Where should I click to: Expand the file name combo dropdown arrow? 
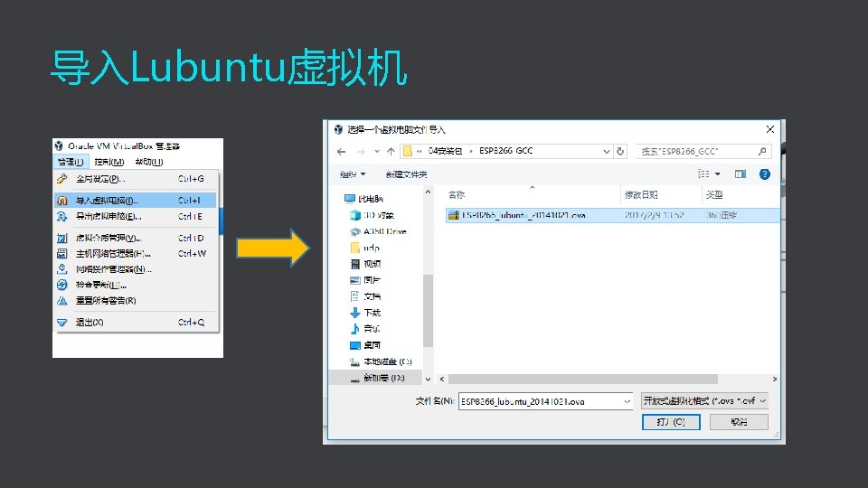click(627, 401)
